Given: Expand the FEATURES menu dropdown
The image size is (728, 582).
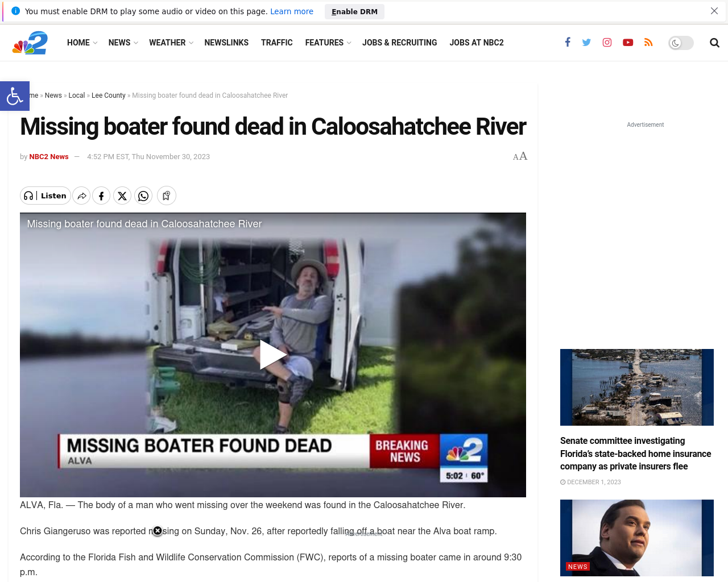Looking at the screenshot, I should tap(328, 43).
